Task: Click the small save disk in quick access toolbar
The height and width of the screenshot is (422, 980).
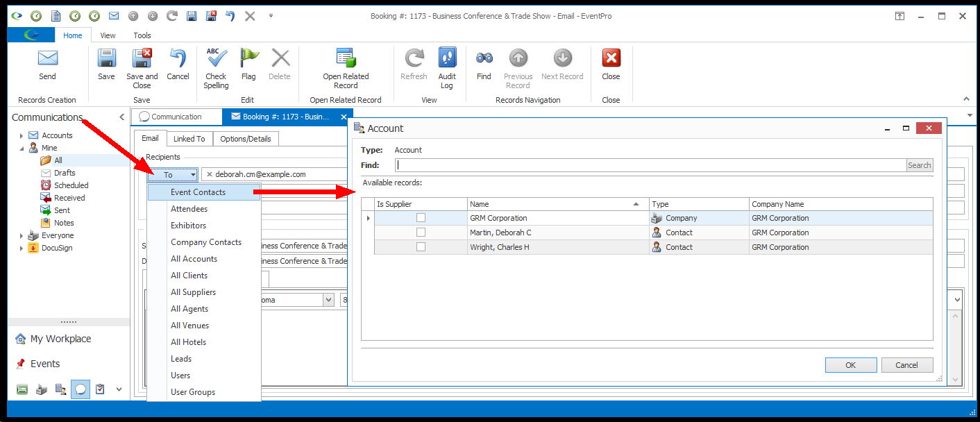Action: (192, 15)
